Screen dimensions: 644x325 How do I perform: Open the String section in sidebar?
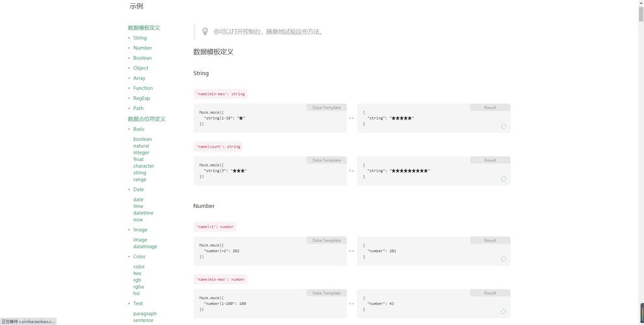point(140,38)
